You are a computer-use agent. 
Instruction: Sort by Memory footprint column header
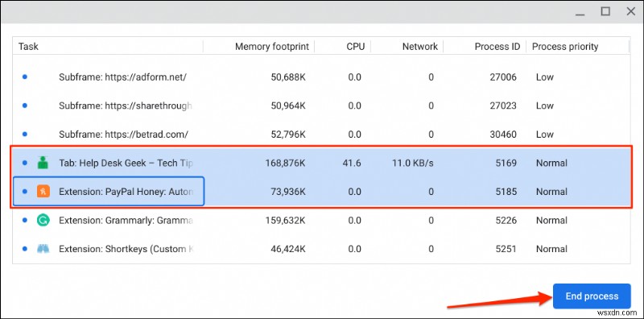(272, 47)
